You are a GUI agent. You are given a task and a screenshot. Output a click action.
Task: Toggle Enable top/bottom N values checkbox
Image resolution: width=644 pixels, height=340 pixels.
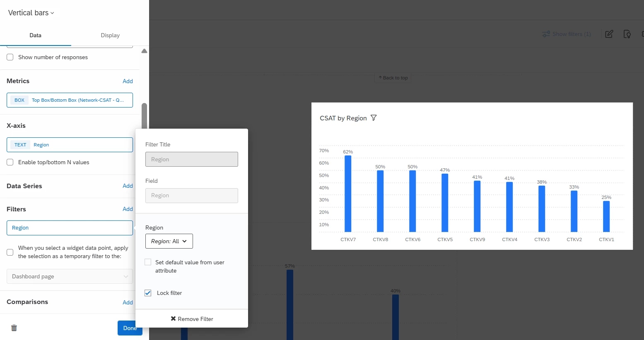click(10, 162)
